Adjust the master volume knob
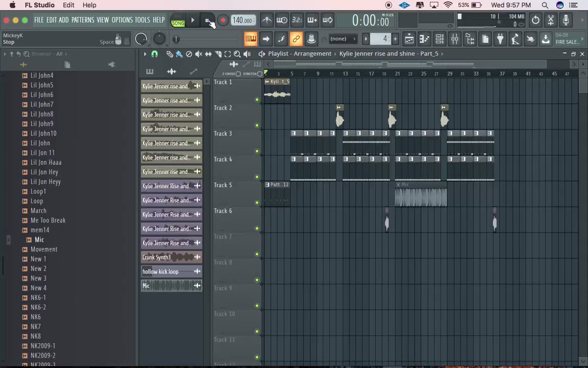 point(141,39)
